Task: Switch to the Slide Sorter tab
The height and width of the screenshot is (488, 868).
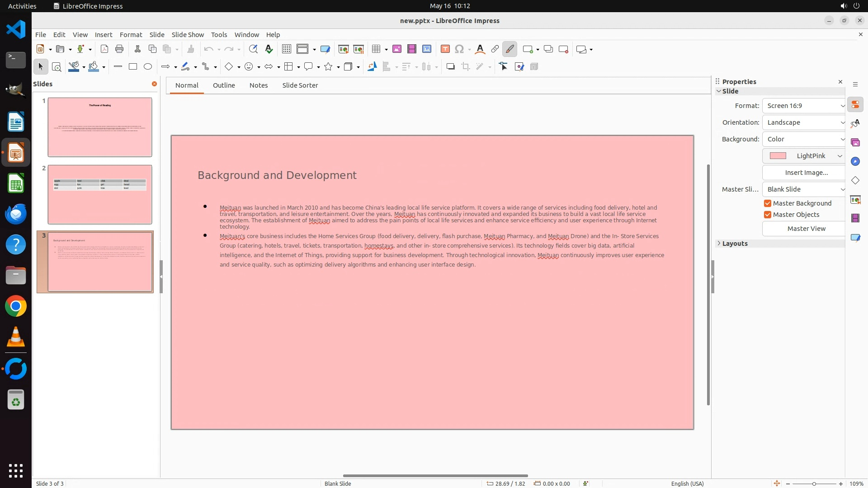Action: click(x=300, y=85)
